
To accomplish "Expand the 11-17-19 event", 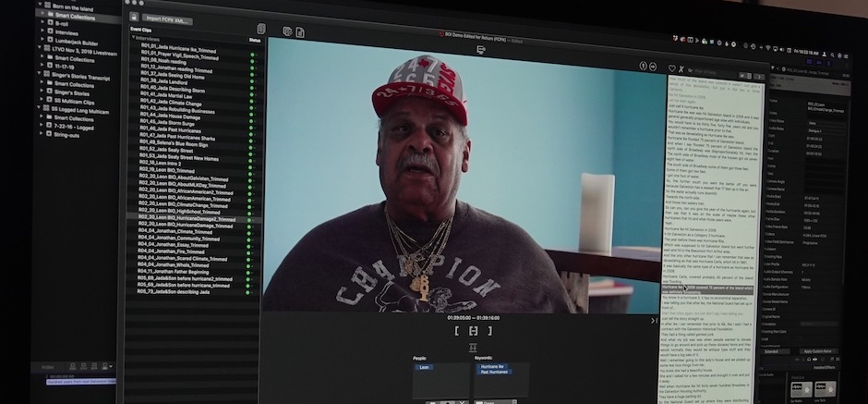I will [x=42, y=66].
